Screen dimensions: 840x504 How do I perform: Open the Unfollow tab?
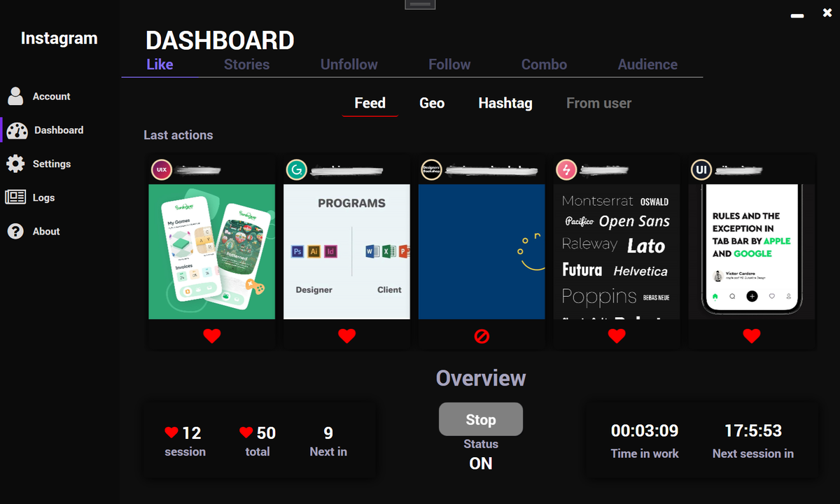349,64
